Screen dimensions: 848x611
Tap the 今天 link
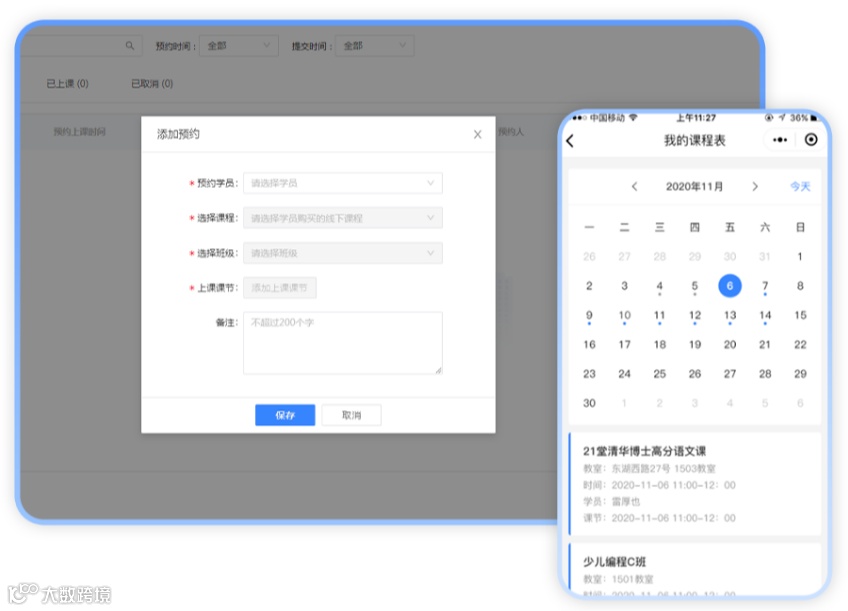800,187
